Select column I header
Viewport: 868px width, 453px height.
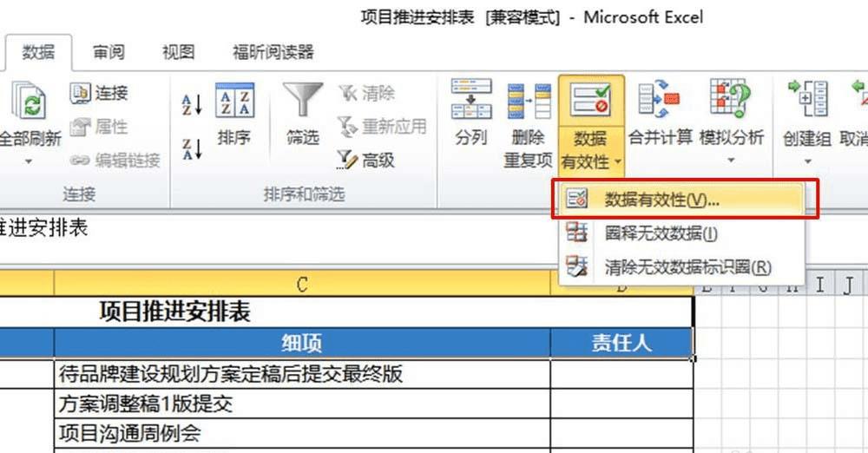coord(819,285)
